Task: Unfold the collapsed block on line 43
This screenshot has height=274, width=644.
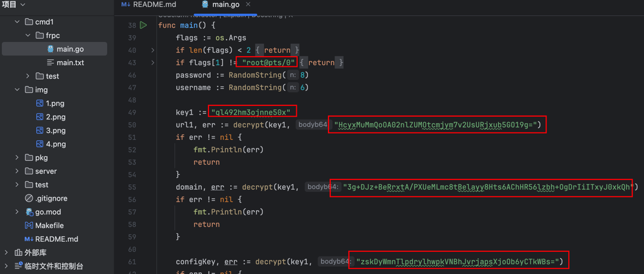Action: click(153, 63)
